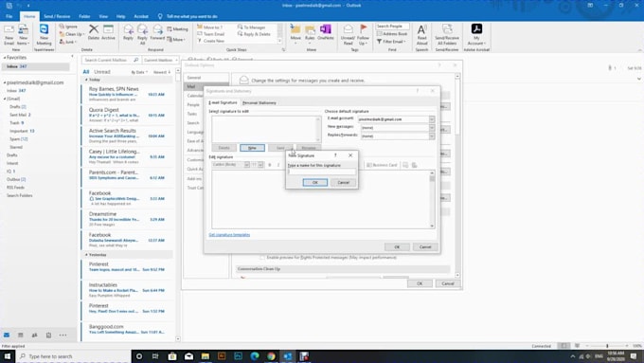The image size is (644, 363).
Task: Switch to People view in navigation bar
Action: 34,336
